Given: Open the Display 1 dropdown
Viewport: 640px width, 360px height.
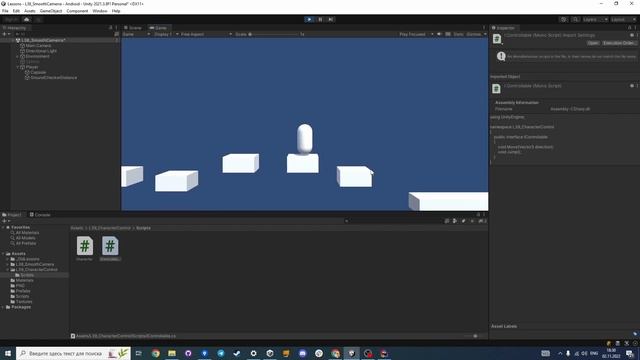Looking at the screenshot, I should (166, 34).
